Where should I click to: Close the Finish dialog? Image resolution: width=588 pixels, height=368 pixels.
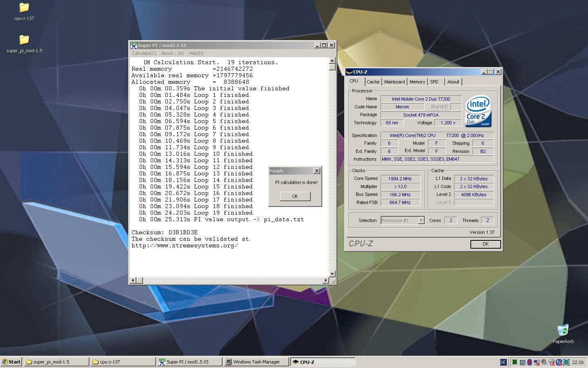coord(316,171)
